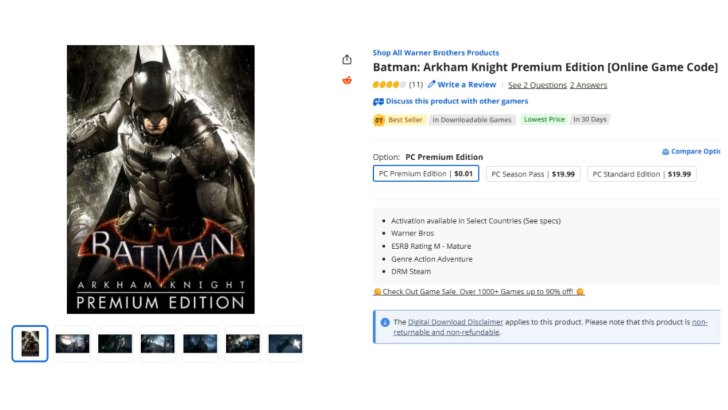This screenshot has width=728, height=410.
Task: Click the share icon beside the product title
Action: (347, 59)
